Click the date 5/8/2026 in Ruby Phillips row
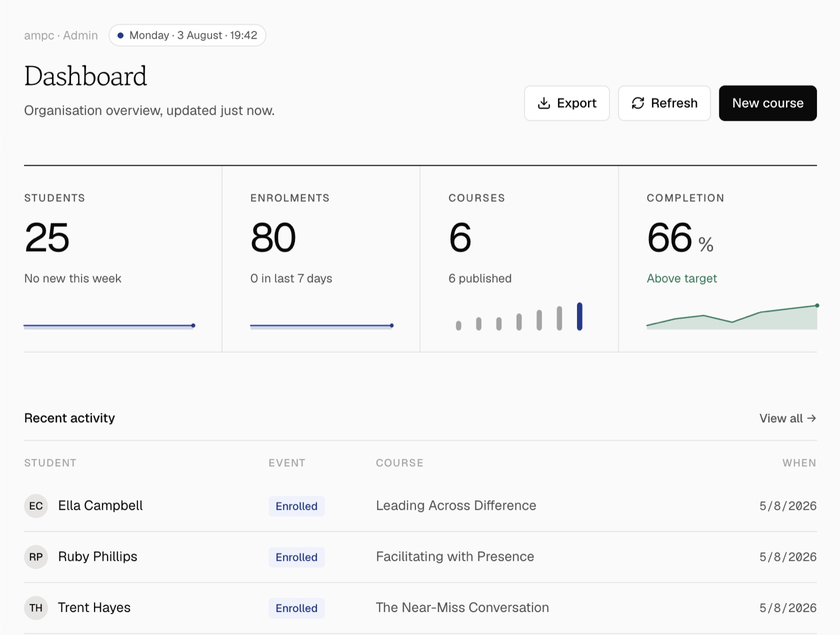Viewport: 840px width, 635px height. pos(787,557)
